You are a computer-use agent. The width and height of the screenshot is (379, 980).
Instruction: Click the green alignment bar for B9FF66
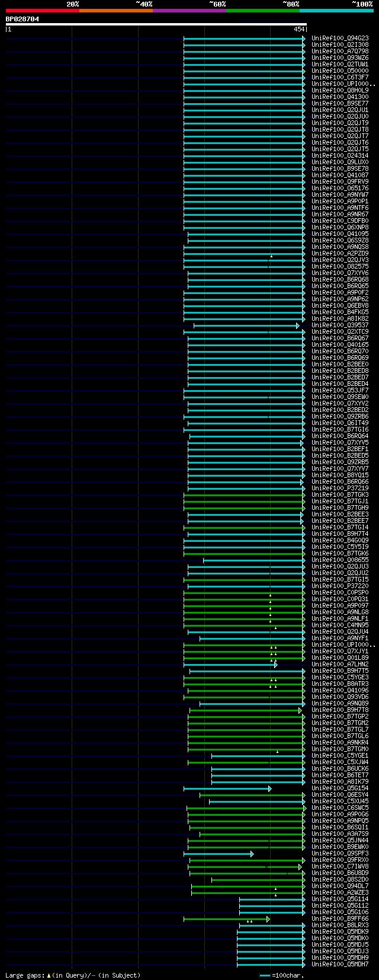(x=227, y=919)
